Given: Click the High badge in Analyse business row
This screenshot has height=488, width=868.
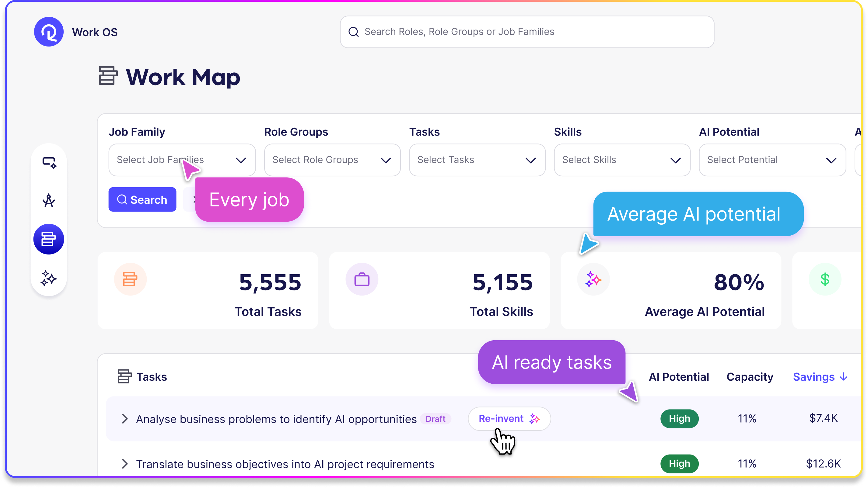Looking at the screenshot, I should [679, 419].
